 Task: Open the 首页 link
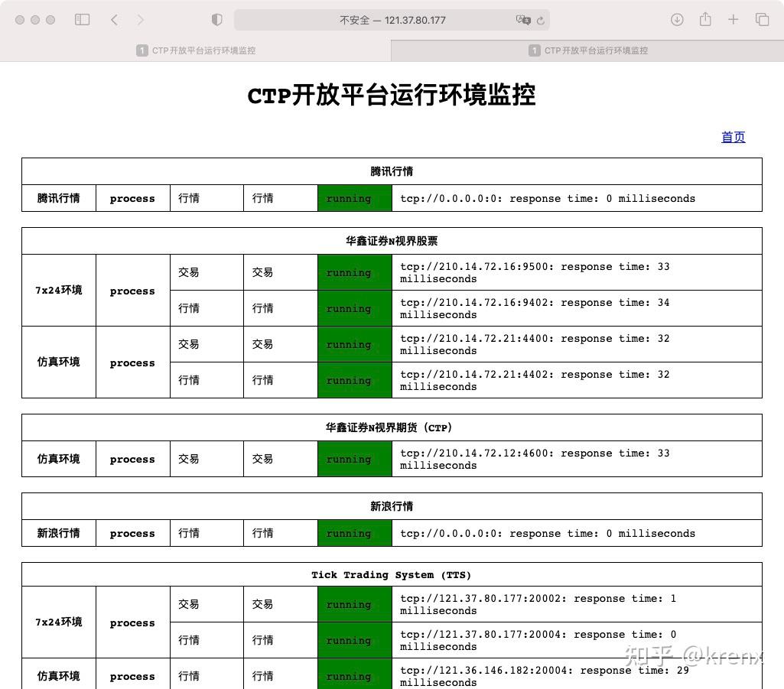click(x=733, y=137)
